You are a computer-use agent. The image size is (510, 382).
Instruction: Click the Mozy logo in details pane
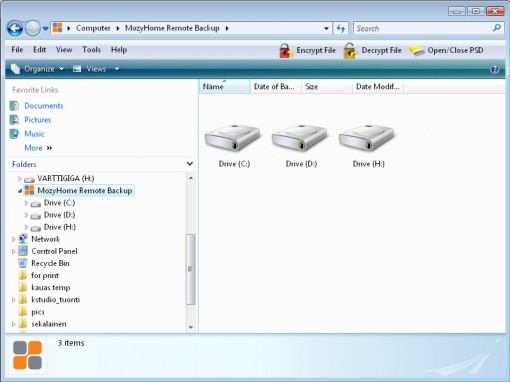coord(27,355)
